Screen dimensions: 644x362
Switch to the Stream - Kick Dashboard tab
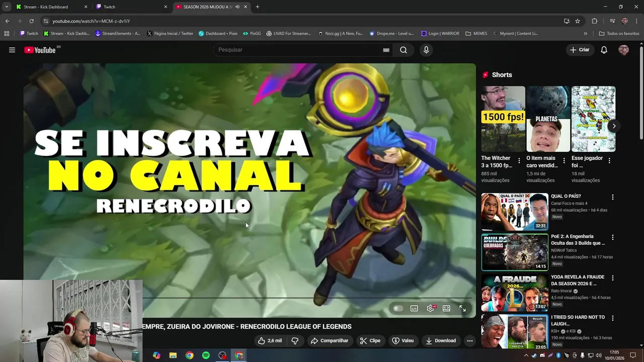[x=51, y=7]
